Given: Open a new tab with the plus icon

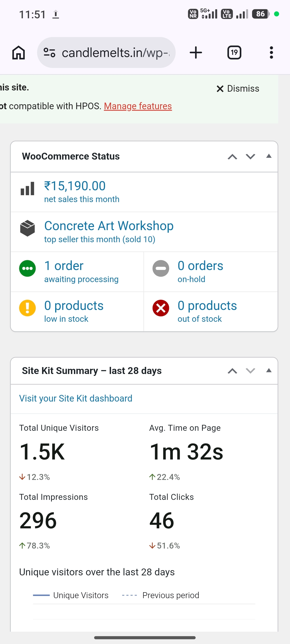Looking at the screenshot, I should pyautogui.click(x=196, y=52).
